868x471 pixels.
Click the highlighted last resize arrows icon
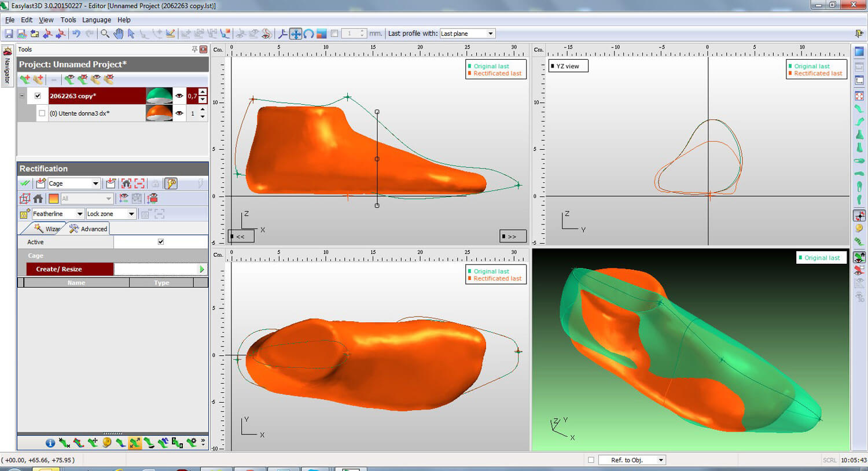click(x=135, y=443)
